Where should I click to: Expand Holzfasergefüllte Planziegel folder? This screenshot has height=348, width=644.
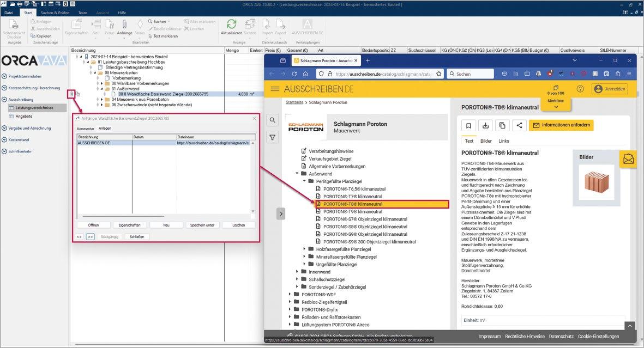click(304, 249)
